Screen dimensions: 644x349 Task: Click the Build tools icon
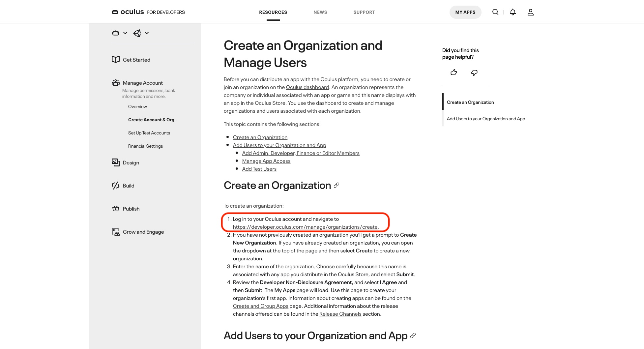(116, 186)
